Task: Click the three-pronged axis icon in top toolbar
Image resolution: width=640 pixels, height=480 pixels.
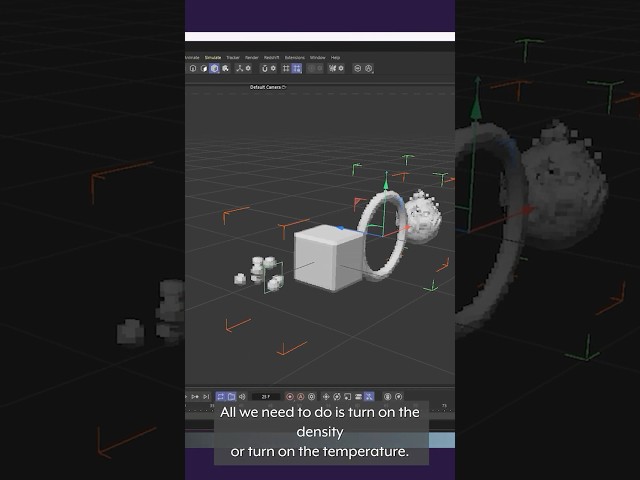Action: tap(239, 69)
